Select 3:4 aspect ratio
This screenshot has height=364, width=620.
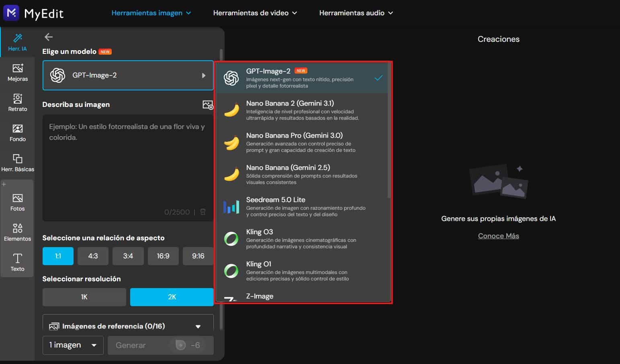(128, 256)
